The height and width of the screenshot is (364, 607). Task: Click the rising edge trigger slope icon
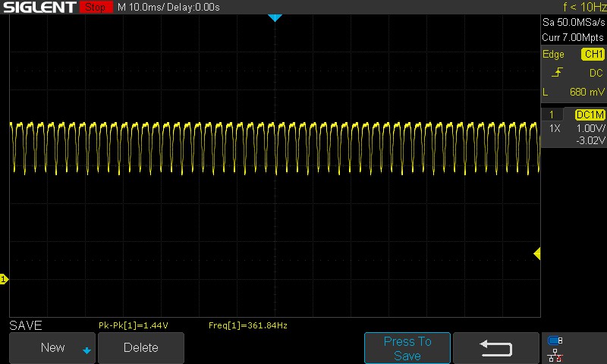click(x=558, y=73)
